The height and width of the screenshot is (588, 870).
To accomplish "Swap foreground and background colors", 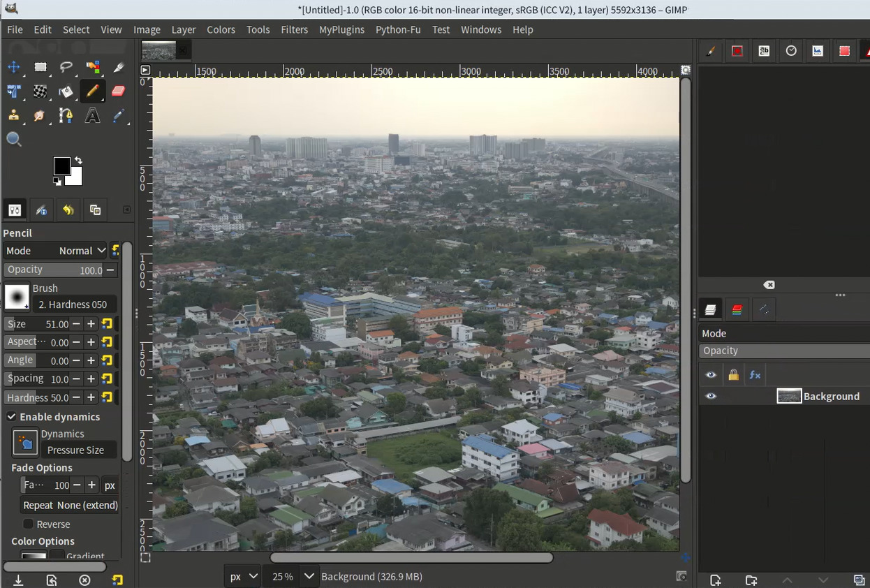I will click(x=78, y=161).
